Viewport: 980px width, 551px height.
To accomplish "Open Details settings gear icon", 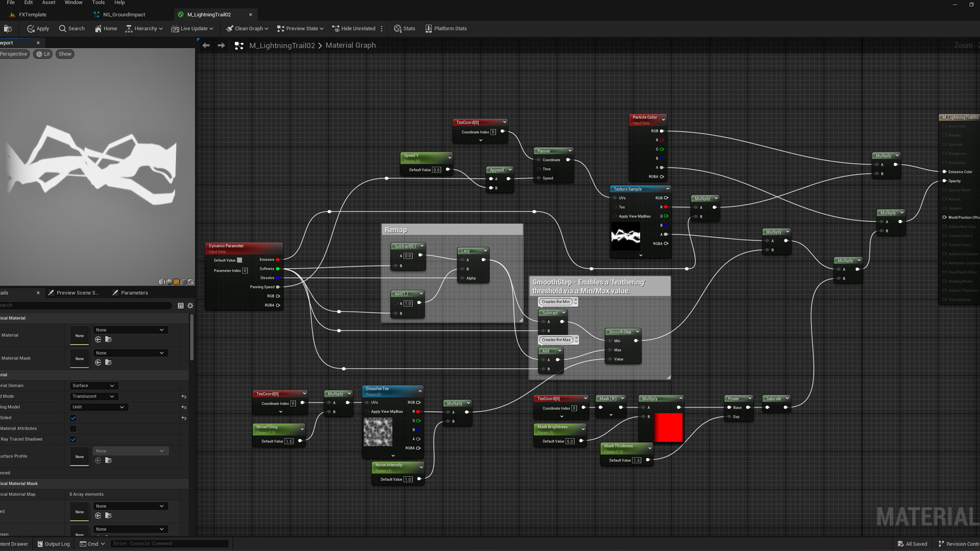I will pos(190,306).
